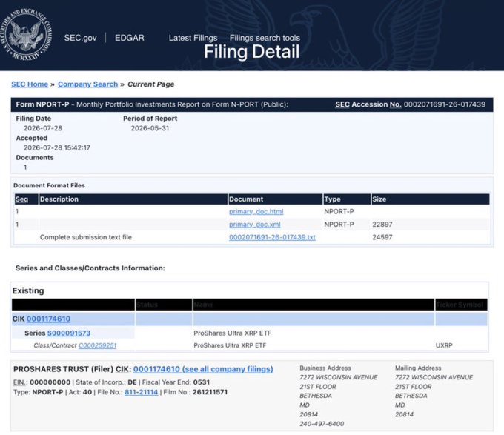Click see all company filings link
Viewport: 504px width, 435px height.
point(203,369)
